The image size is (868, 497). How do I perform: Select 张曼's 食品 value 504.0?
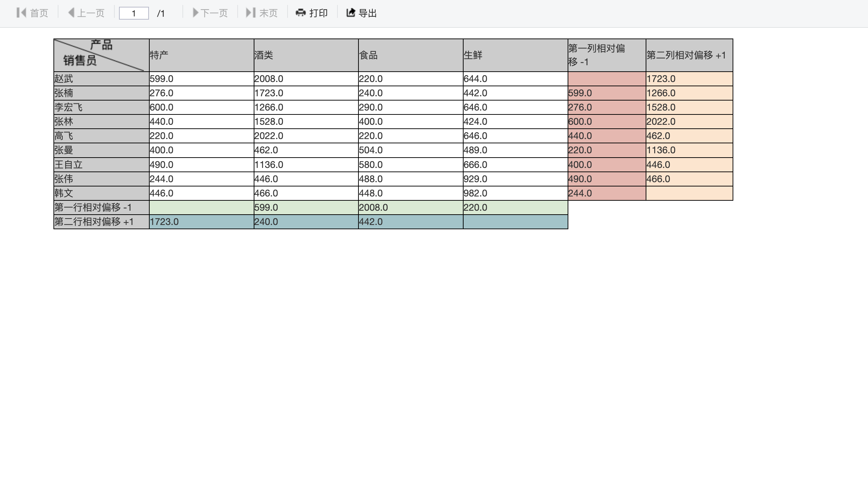411,150
